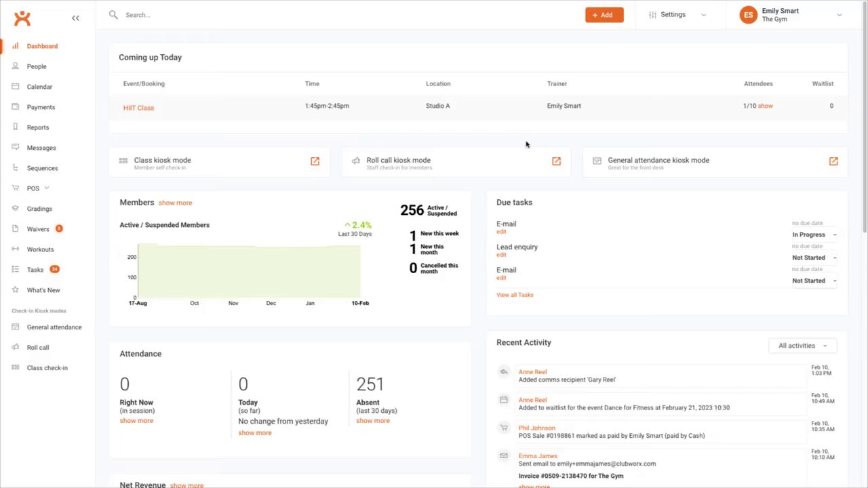Open General attendance kiosk mode launch icon
The height and width of the screenshot is (488, 868).
point(833,161)
